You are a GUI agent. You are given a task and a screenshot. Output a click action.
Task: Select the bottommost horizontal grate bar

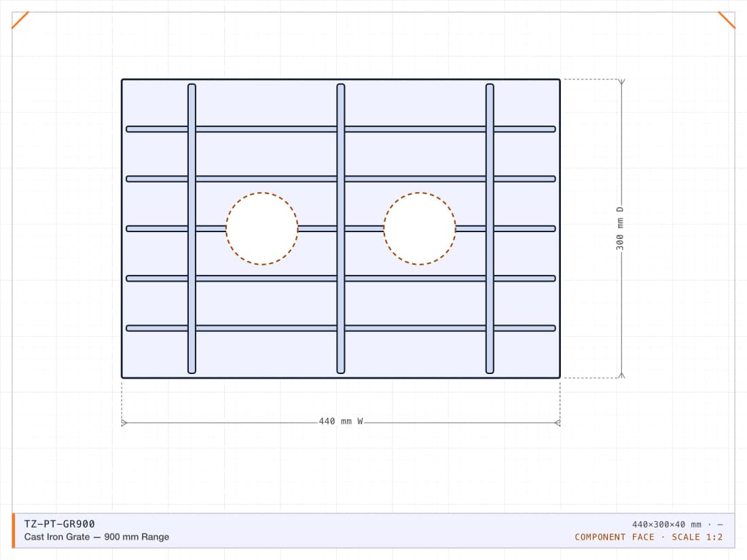341,328
